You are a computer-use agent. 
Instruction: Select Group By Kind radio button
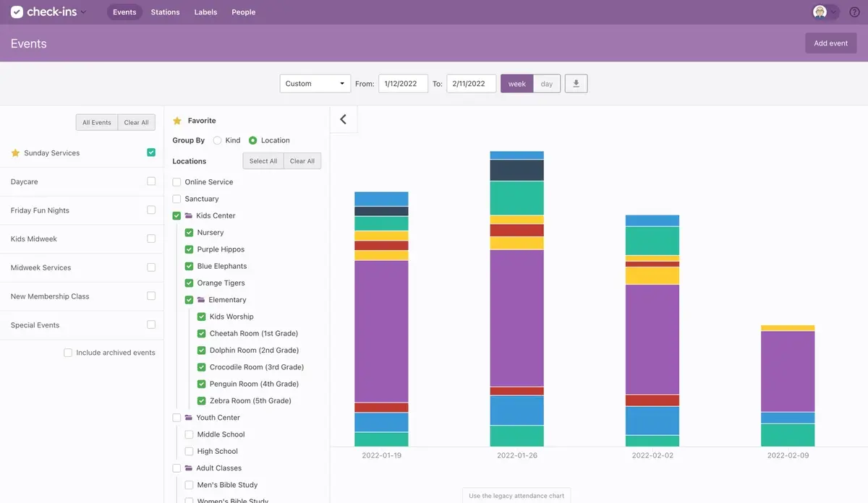(217, 140)
